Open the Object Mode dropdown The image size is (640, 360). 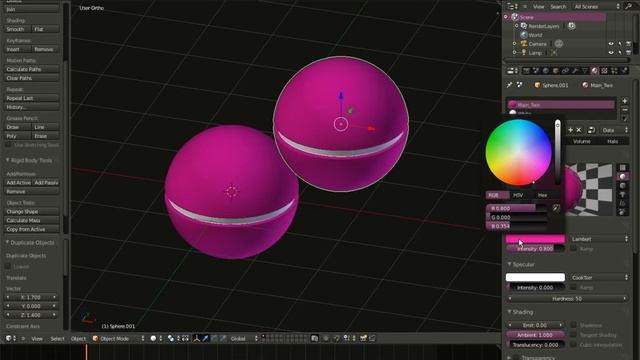coord(118,338)
